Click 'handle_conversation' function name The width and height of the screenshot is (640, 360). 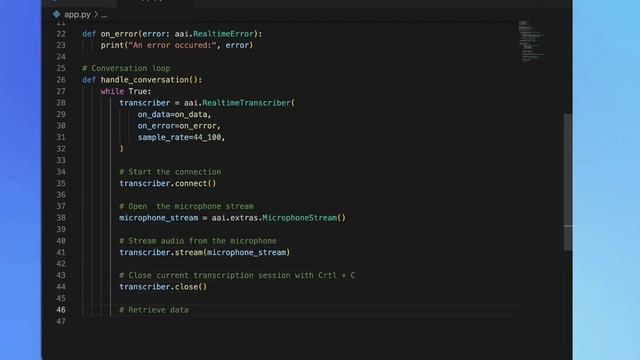tap(144, 80)
